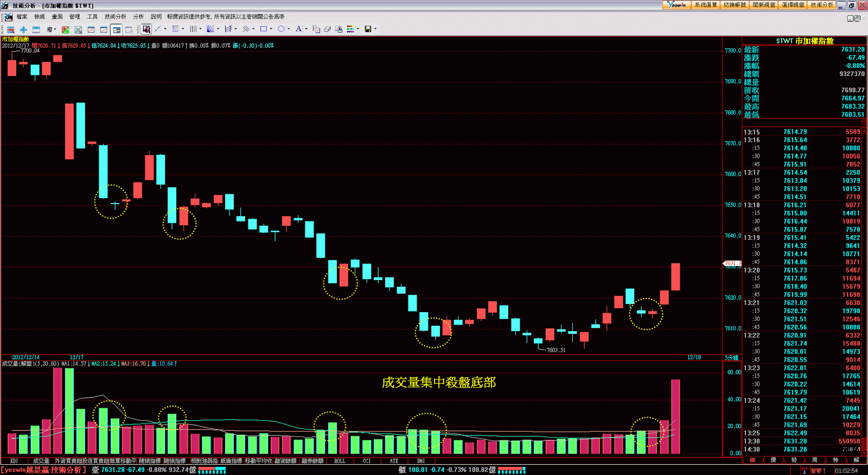Expand the text A tool dropdown arrow

(306, 29)
